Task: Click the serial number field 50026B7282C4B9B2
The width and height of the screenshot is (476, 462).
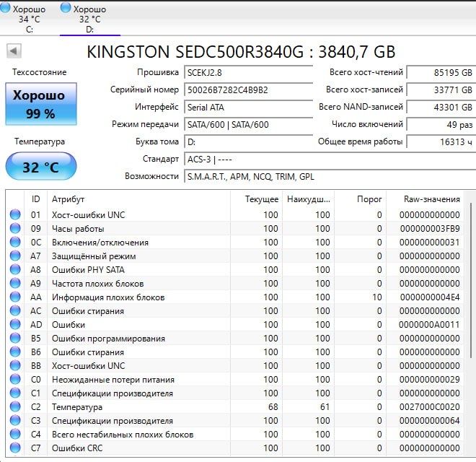Action: tap(248, 90)
